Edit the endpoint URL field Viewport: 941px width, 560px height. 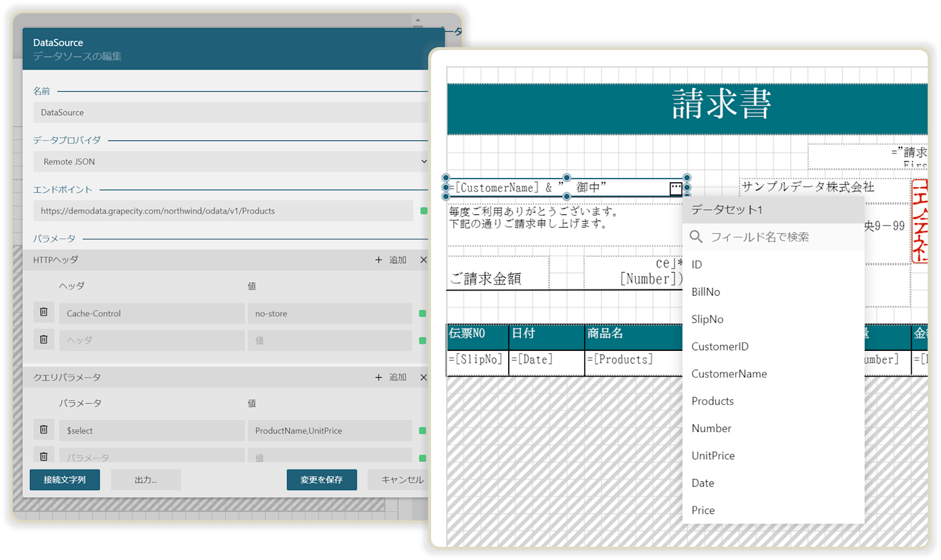point(223,211)
